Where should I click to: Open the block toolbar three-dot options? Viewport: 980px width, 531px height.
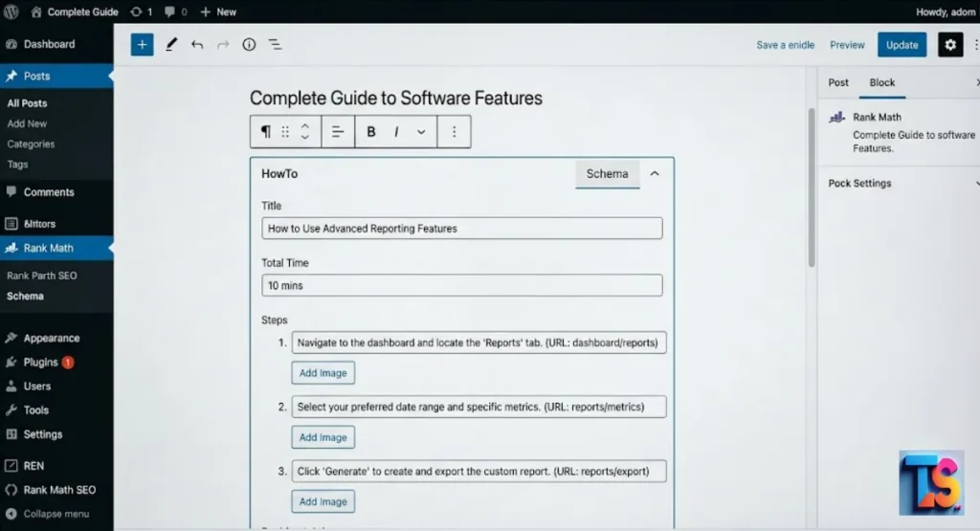(x=455, y=132)
